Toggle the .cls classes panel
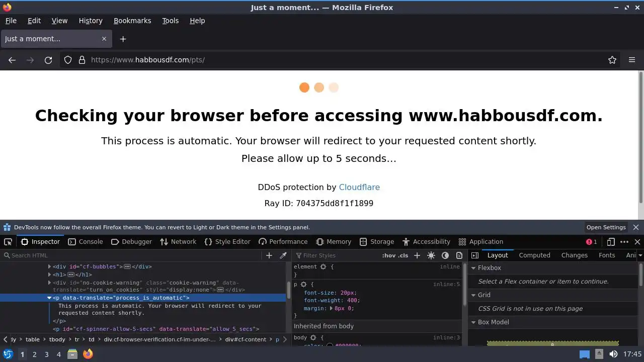Image resolution: width=644 pixels, height=362 pixels. click(403, 255)
